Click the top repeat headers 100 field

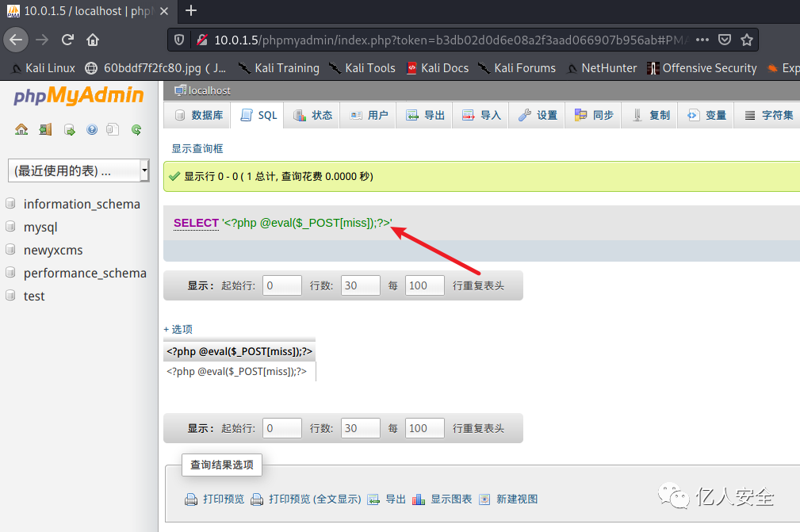tap(424, 285)
